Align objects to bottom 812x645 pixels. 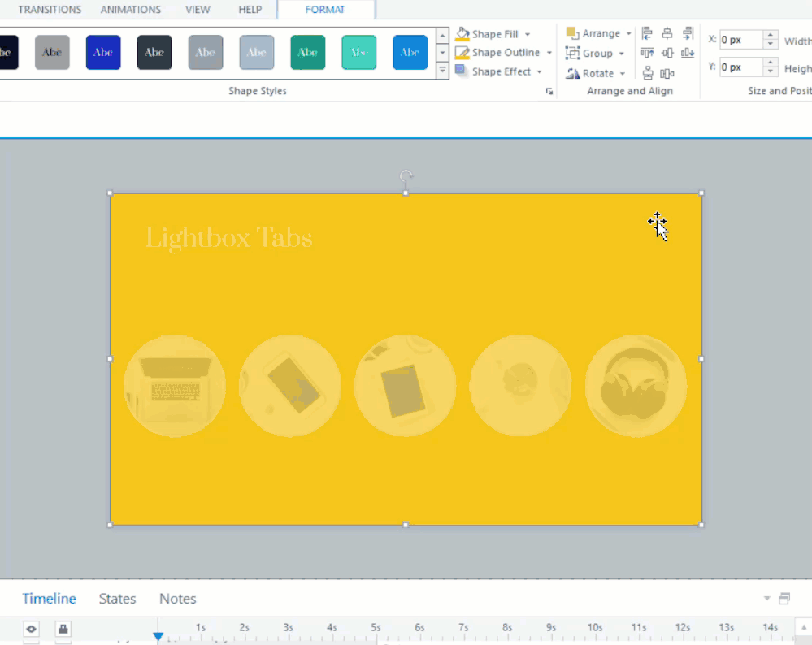(688, 53)
